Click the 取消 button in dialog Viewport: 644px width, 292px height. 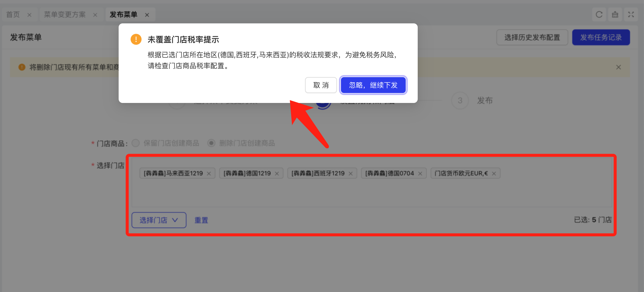tap(321, 85)
